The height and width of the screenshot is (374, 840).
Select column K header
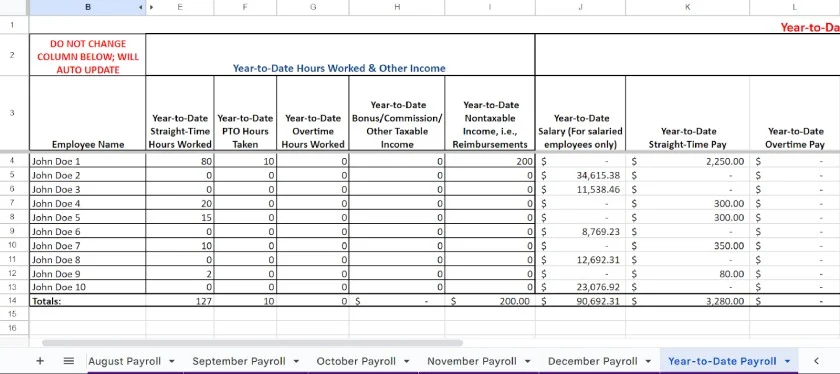pos(687,7)
